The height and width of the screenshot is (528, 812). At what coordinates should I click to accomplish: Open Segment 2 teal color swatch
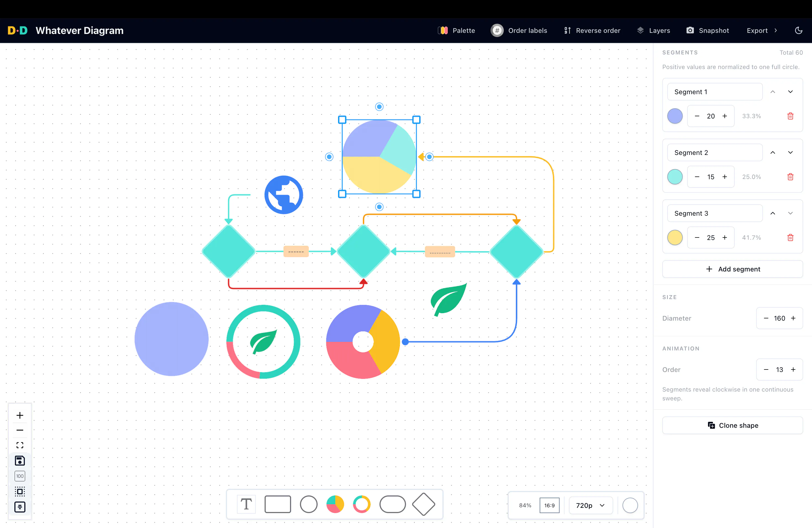(675, 177)
